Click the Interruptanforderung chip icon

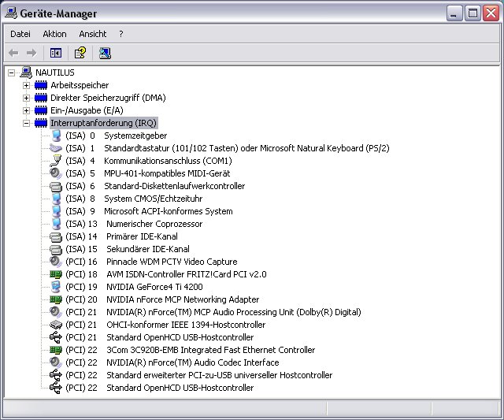(x=41, y=123)
